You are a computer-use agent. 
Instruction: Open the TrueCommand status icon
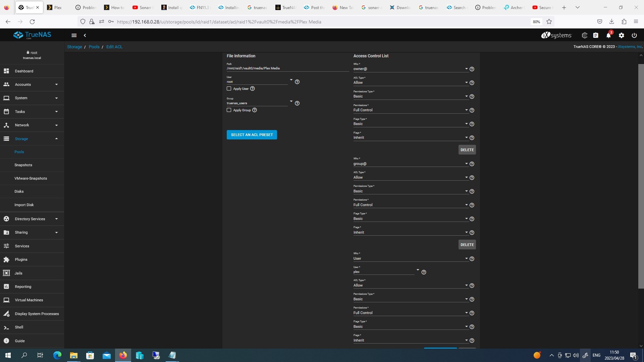[584, 35]
